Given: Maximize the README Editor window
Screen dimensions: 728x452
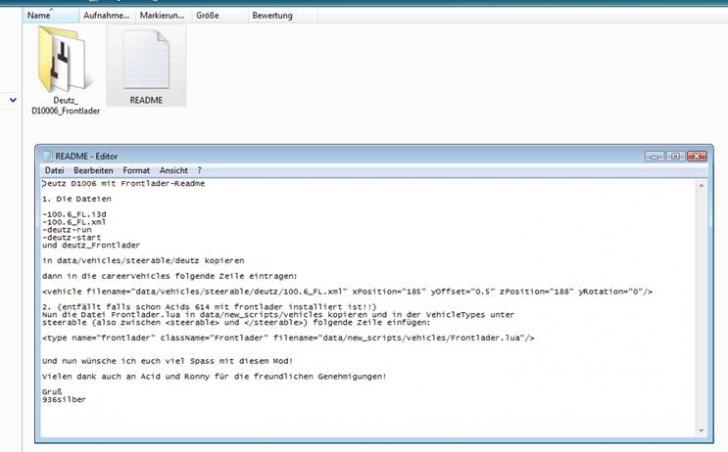Looking at the screenshot, I should pyautogui.click(x=676, y=156).
